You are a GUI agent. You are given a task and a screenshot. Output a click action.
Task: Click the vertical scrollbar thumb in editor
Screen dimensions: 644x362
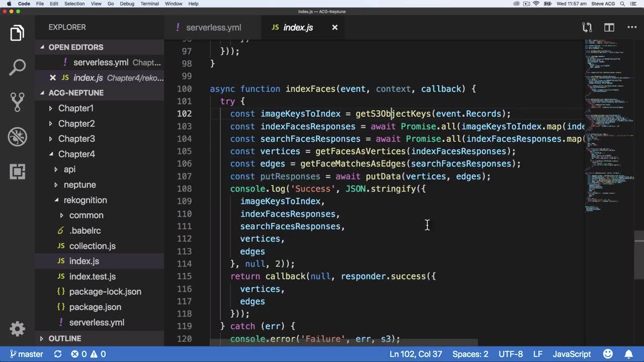639,255
